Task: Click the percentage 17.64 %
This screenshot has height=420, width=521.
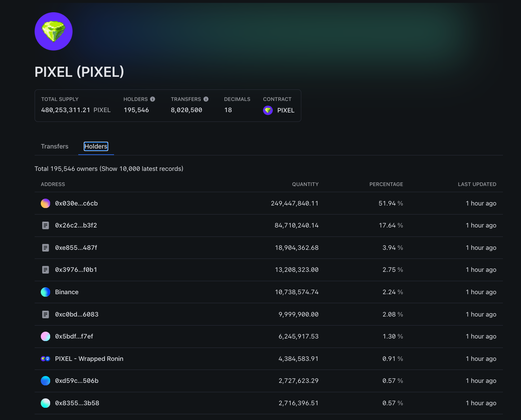Action: coord(391,225)
